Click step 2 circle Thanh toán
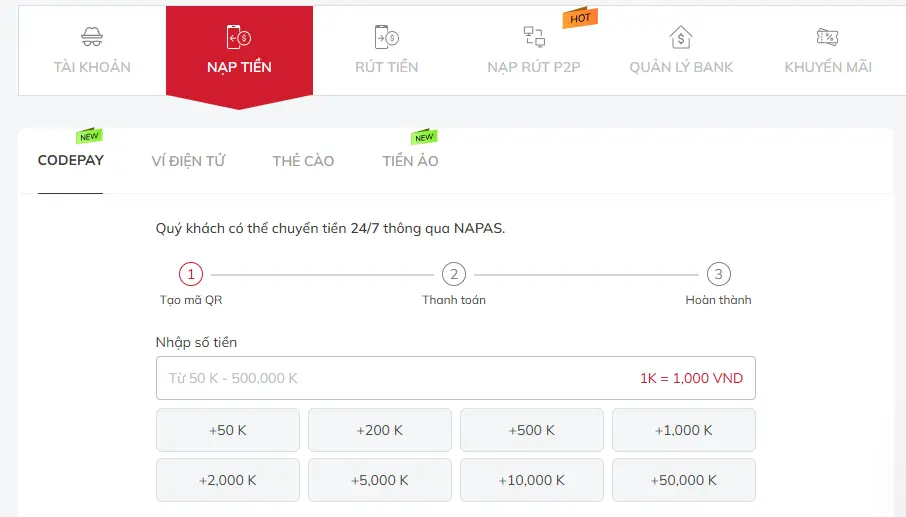Image resolution: width=906 pixels, height=517 pixels. click(x=454, y=274)
